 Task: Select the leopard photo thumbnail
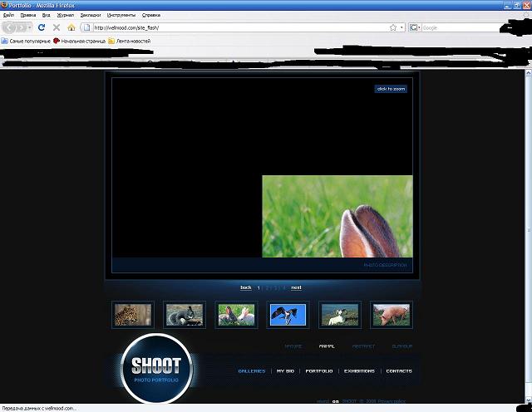[x=133, y=314]
